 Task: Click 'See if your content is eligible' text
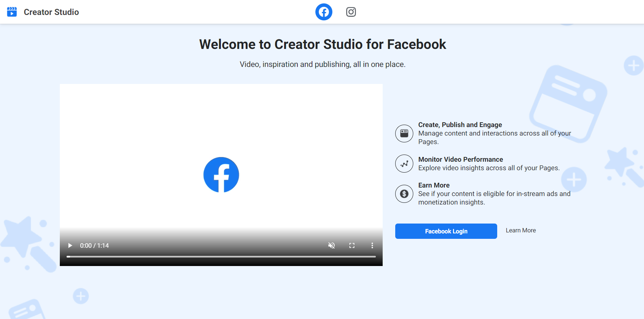click(494, 198)
